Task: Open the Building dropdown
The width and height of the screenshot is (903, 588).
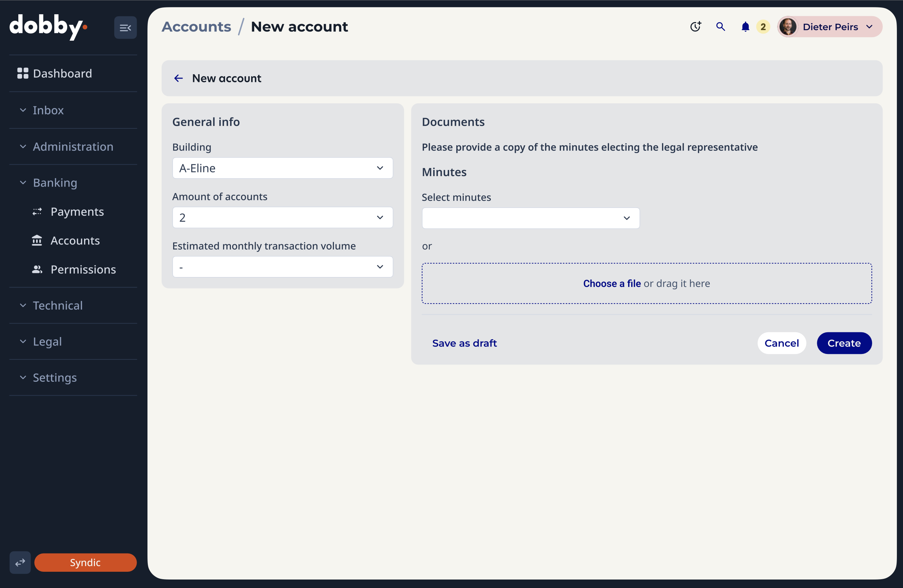Action: pos(282,168)
